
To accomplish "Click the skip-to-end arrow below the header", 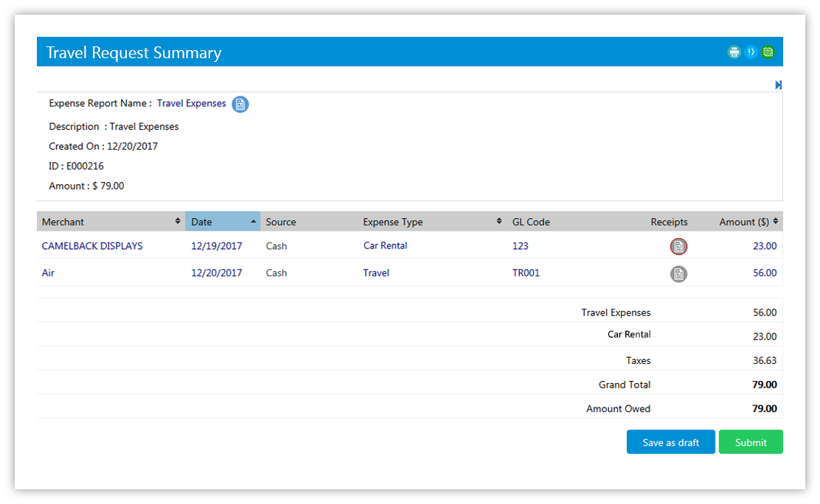I will pyautogui.click(x=778, y=85).
